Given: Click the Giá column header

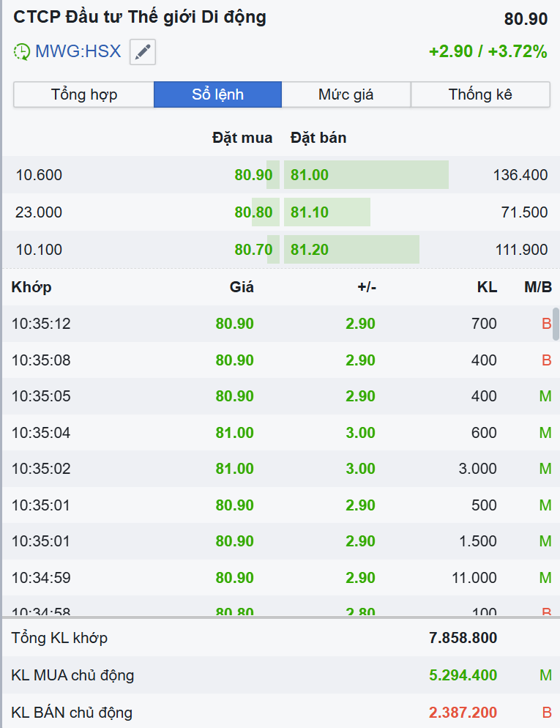Looking at the screenshot, I should [242, 287].
